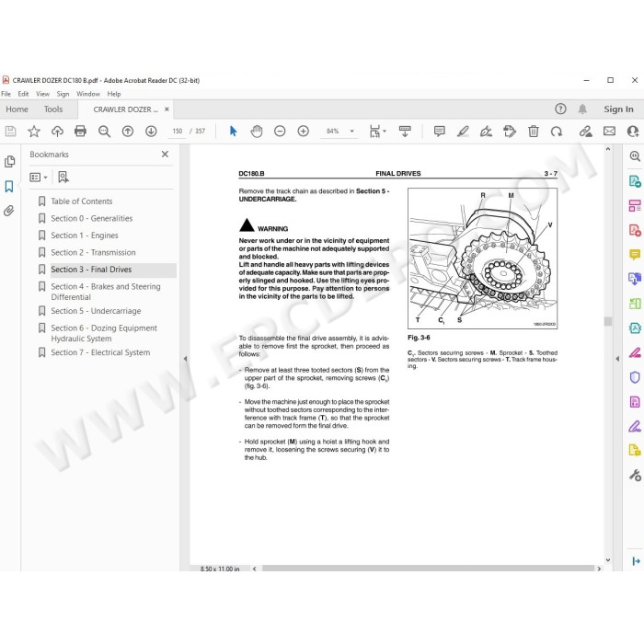Screen dimensions: 644x644
Task: Add new bookmark icon in panel
Action: 63,177
